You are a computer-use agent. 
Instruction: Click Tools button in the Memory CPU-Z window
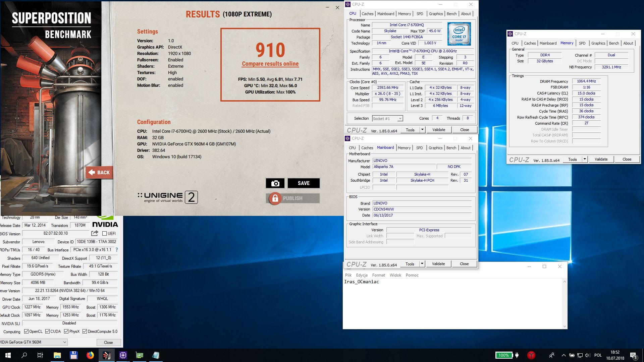click(x=572, y=159)
